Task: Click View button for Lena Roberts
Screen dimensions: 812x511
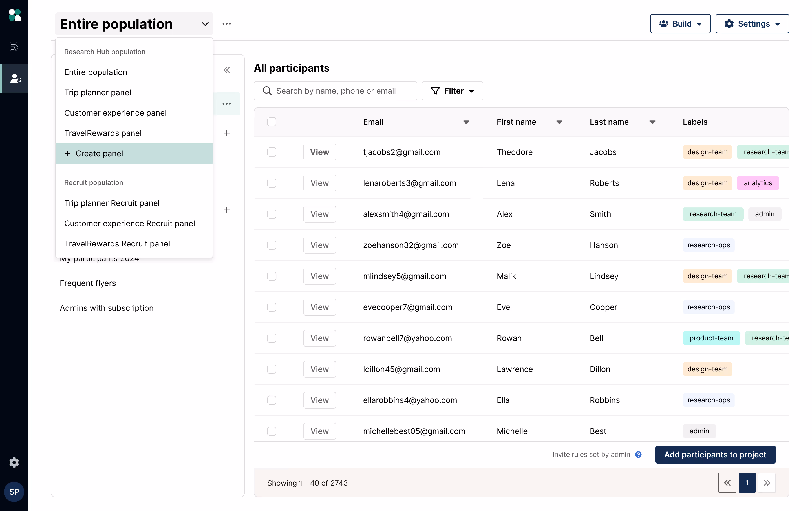Action: tap(319, 183)
